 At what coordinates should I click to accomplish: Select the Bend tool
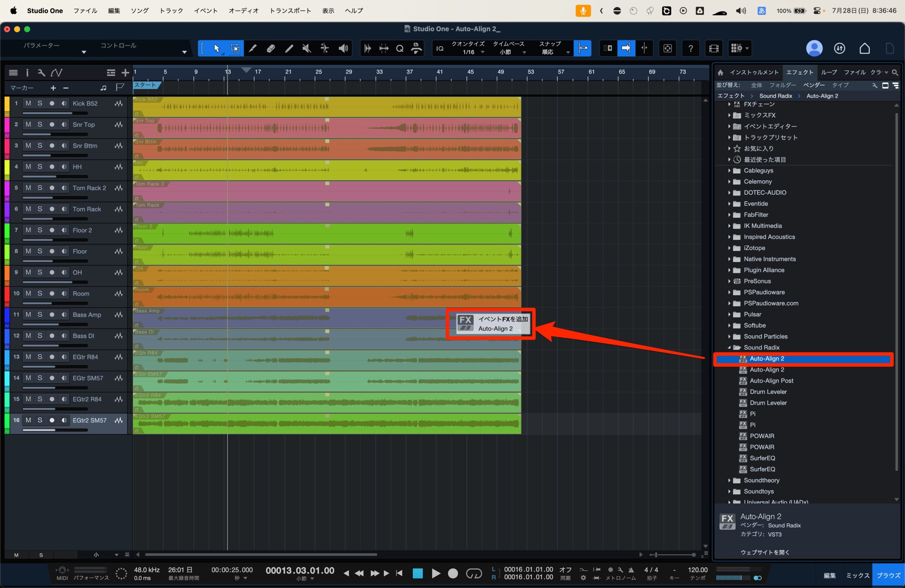pos(325,48)
